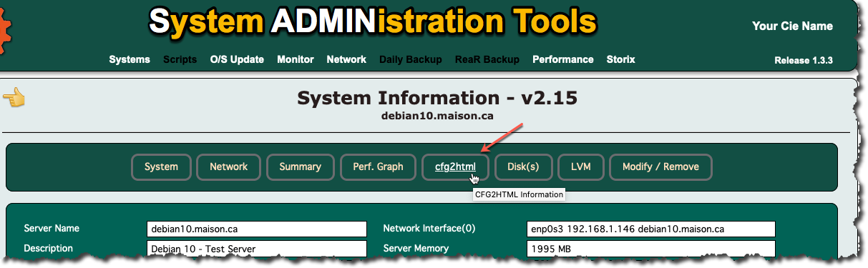Viewport: 868px width, 268px height.
Task: Open the Daily Backup menu
Action: point(411,59)
